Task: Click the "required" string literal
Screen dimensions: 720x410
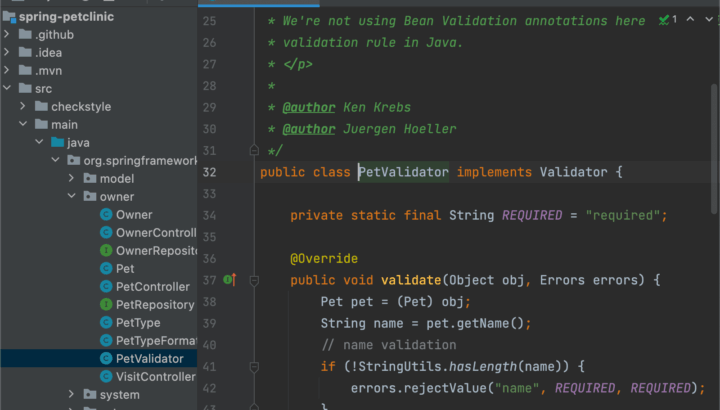Action: tap(623, 215)
